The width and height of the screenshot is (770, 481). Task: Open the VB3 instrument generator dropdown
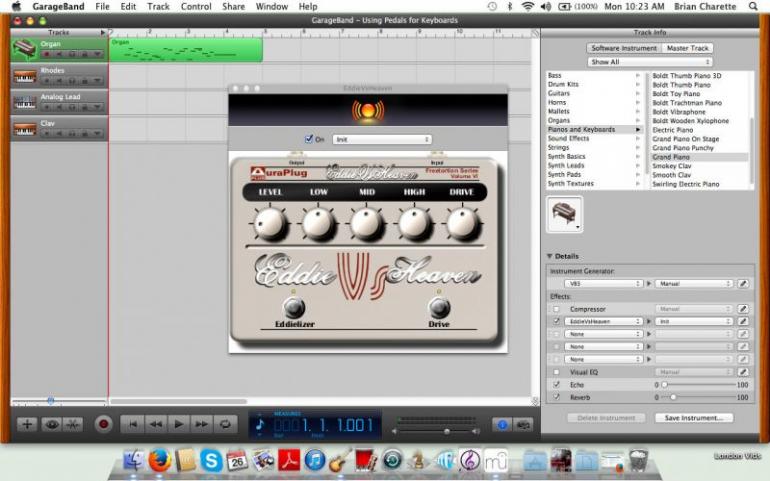point(604,283)
